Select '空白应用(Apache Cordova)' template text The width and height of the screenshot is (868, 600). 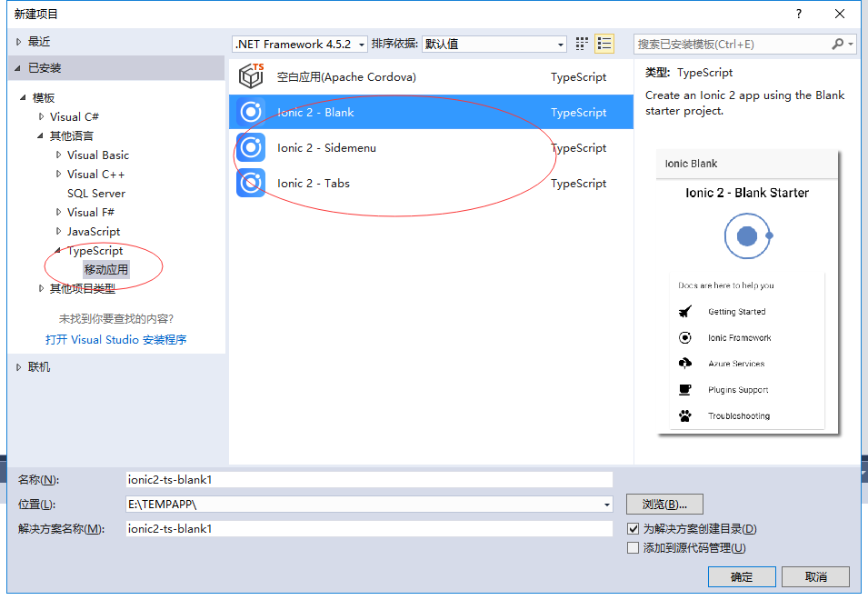click(x=346, y=77)
